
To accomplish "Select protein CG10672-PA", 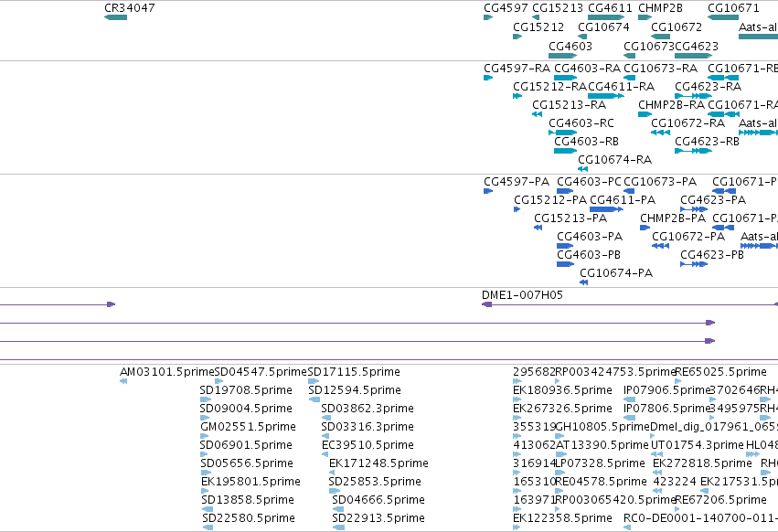I will click(x=688, y=237).
